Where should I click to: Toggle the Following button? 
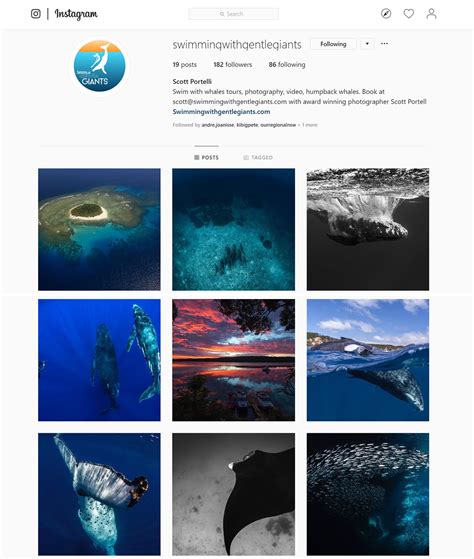point(333,44)
